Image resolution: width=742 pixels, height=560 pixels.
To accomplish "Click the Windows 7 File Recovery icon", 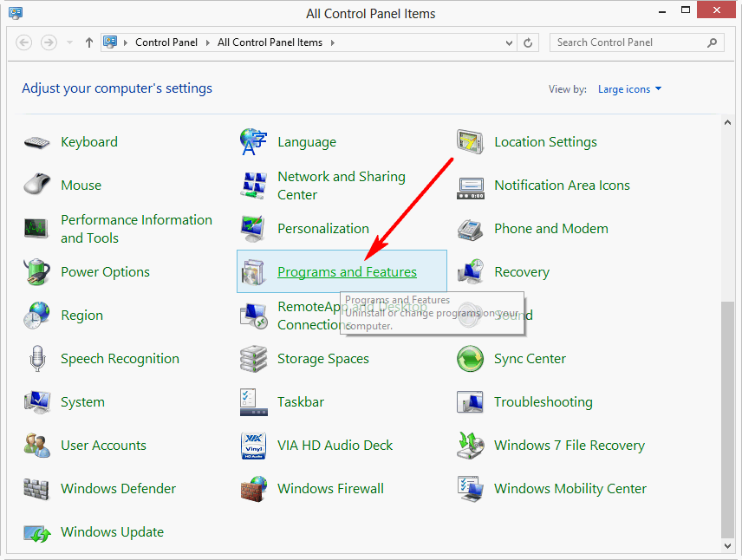I will pyautogui.click(x=471, y=446).
